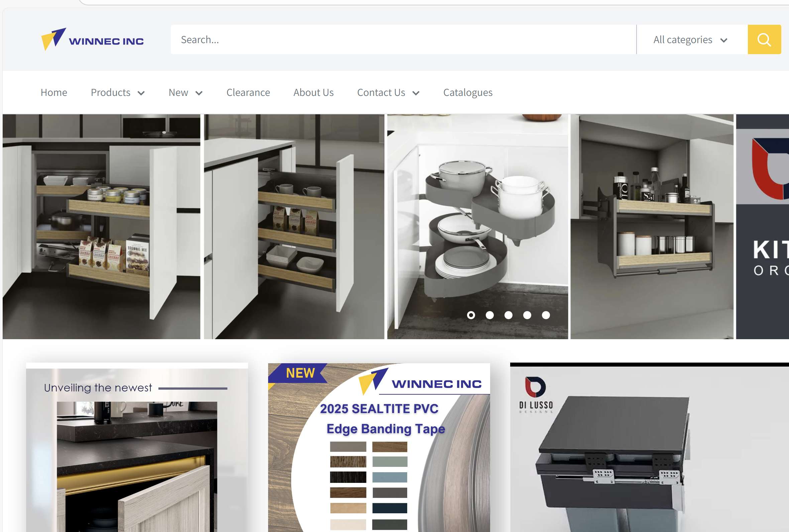Select the first carousel slide dot

(471, 315)
